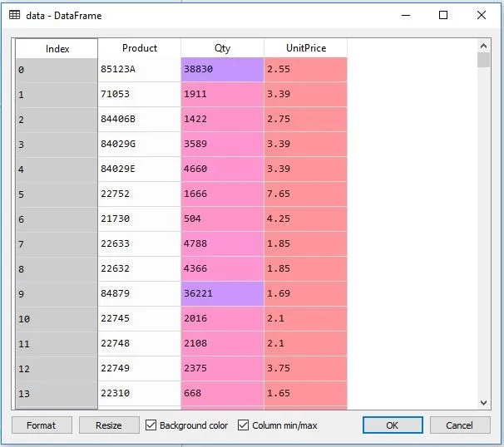Screen dimensions: 504x447
Task: Select row index 5 header
Action: [x=57, y=194]
